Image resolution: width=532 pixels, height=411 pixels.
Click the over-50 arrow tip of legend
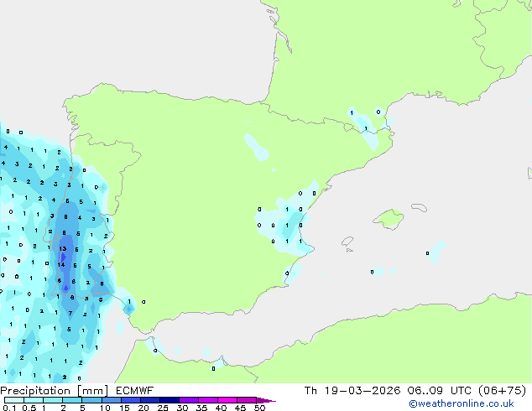[266, 400]
